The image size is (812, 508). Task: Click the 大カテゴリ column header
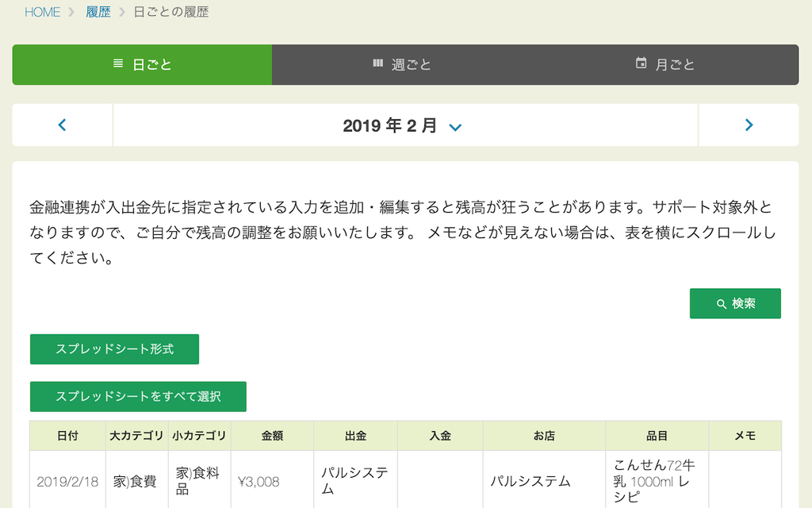click(x=136, y=436)
